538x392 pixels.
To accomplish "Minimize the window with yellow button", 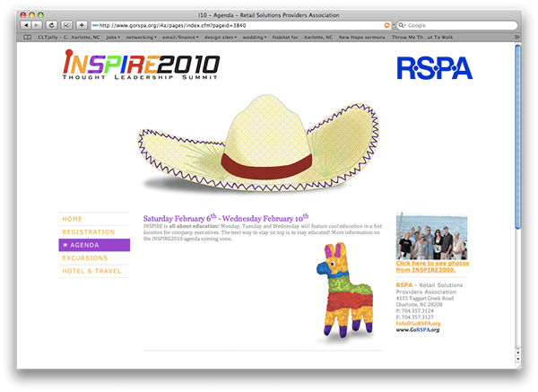I will coord(32,14).
